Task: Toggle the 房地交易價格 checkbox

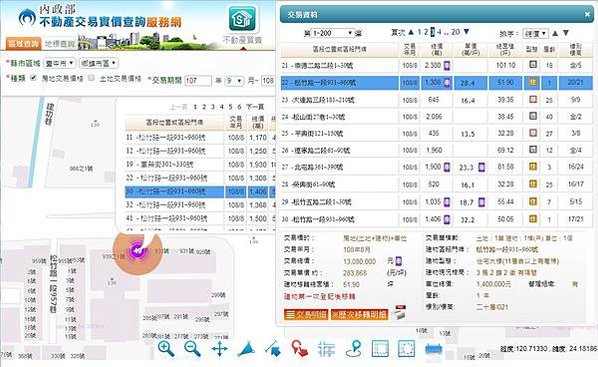Action: click(x=34, y=78)
